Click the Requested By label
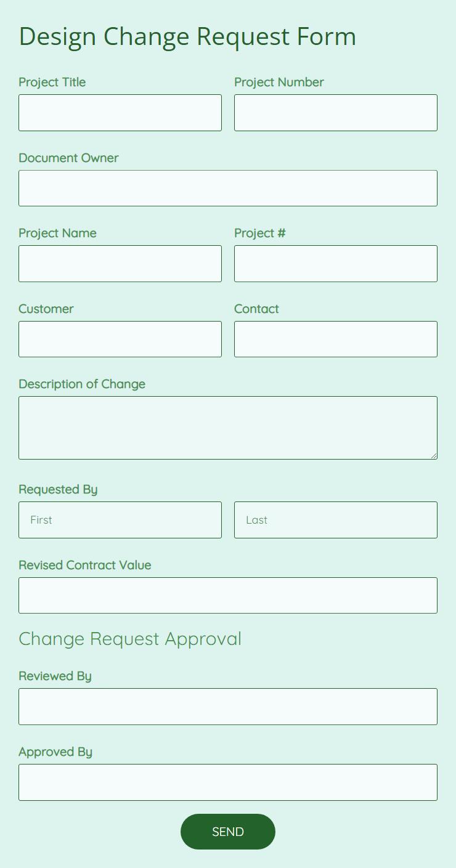 pyautogui.click(x=58, y=490)
